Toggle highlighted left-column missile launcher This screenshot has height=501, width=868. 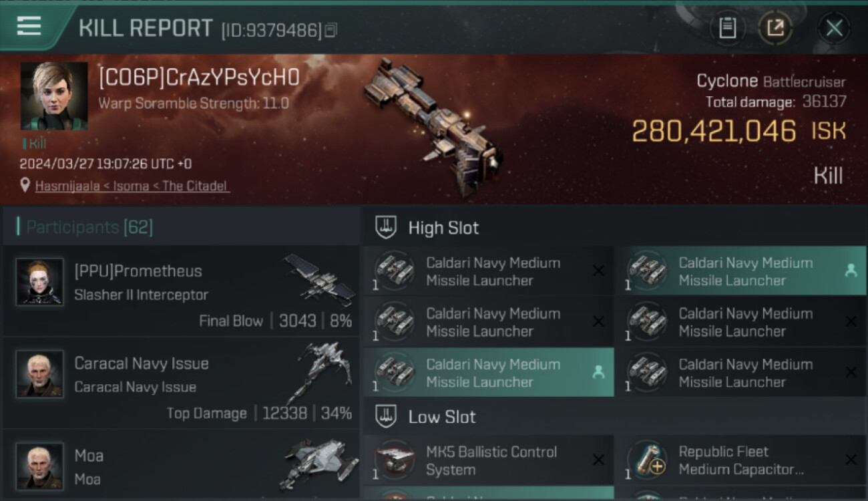click(489, 373)
